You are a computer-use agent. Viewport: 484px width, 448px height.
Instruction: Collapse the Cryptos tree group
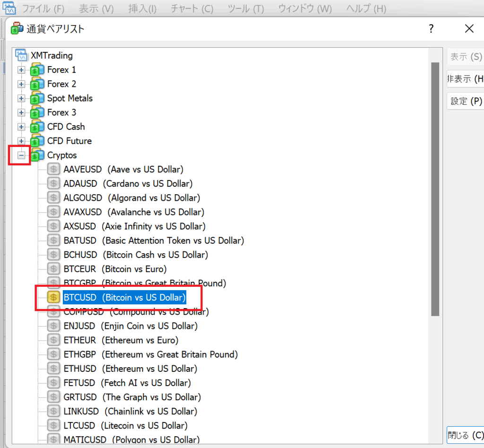(x=21, y=155)
